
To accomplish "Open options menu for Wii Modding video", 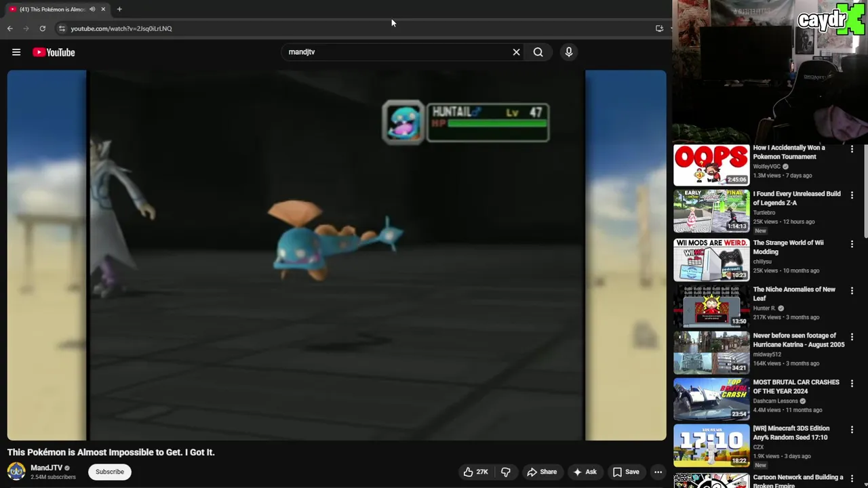I will (852, 244).
